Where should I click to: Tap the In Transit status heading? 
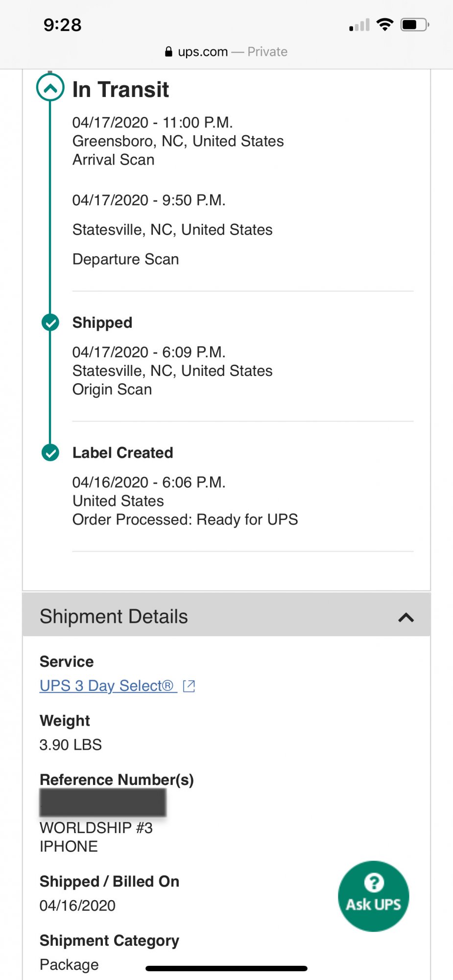tap(120, 90)
